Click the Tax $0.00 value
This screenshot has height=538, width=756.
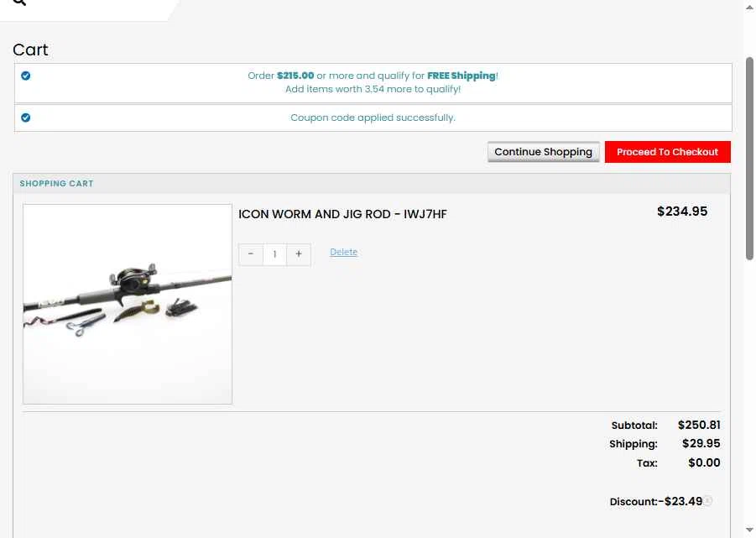tap(705, 462)
